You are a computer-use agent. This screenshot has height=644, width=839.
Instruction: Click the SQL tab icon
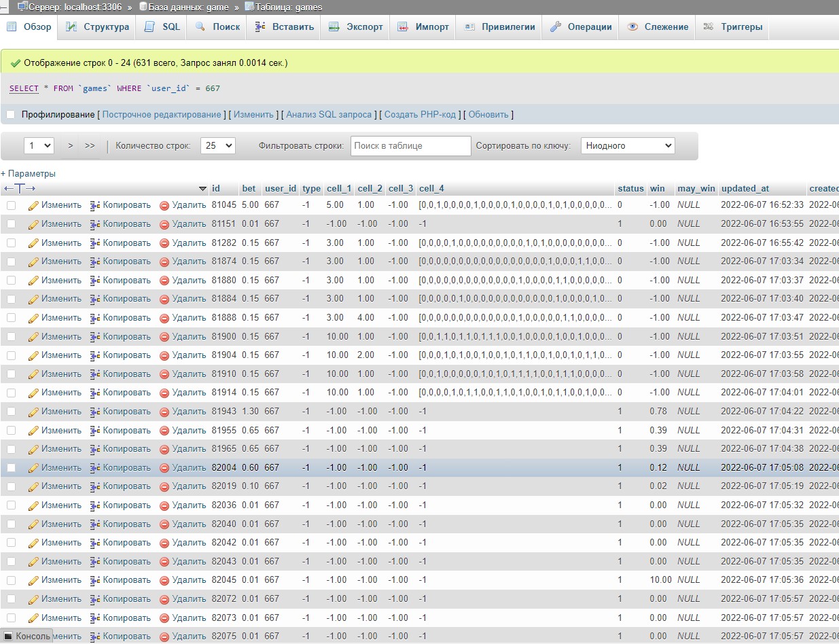tap(149, 27)
